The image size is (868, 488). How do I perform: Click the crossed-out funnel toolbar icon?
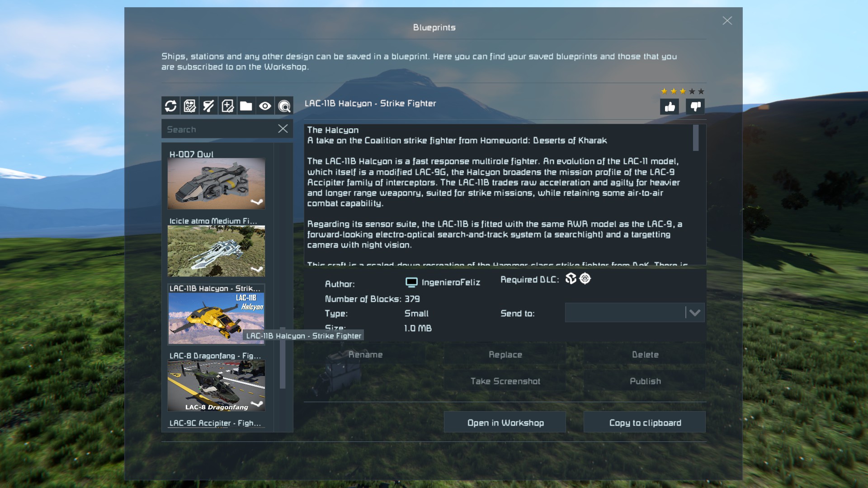pos(208,106)
